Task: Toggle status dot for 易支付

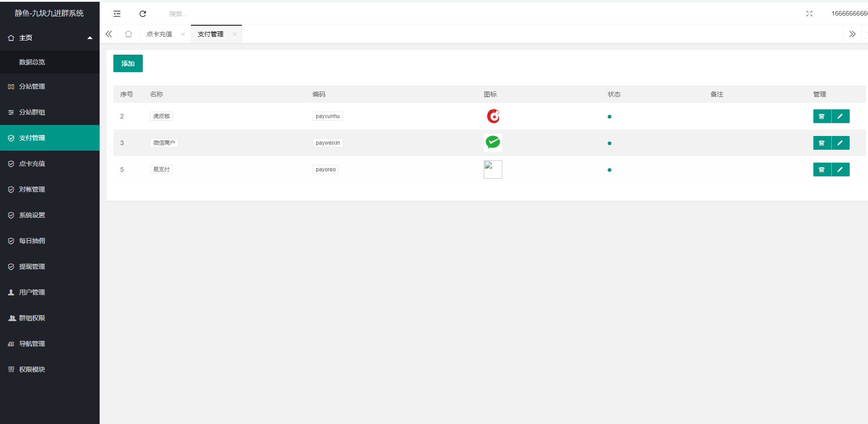Action: click(609, 170)
